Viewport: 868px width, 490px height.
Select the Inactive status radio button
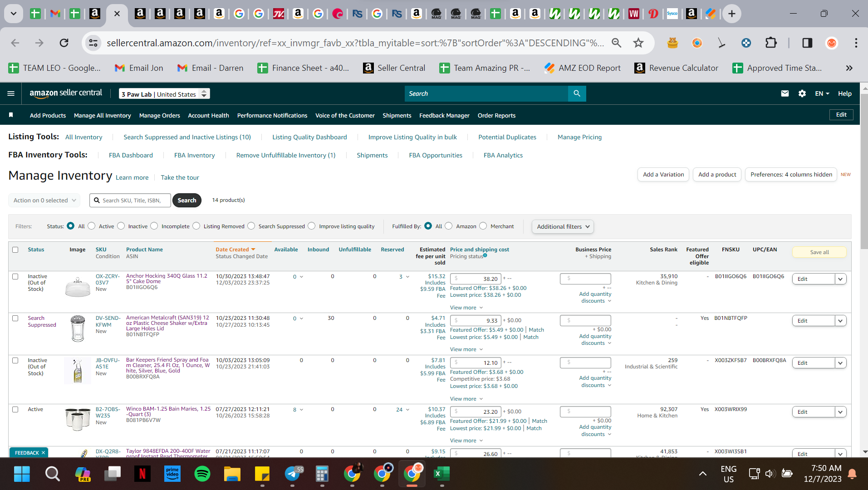pos(121,226)
